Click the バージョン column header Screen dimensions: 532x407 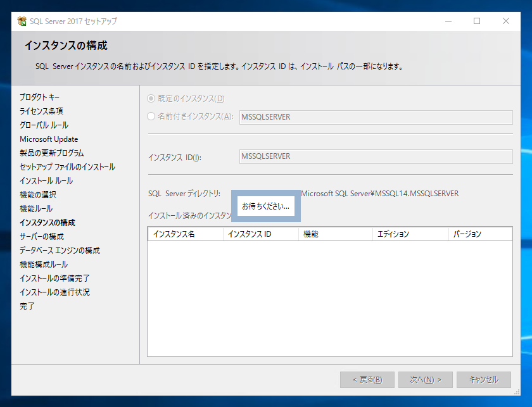(x=481, y=234)
